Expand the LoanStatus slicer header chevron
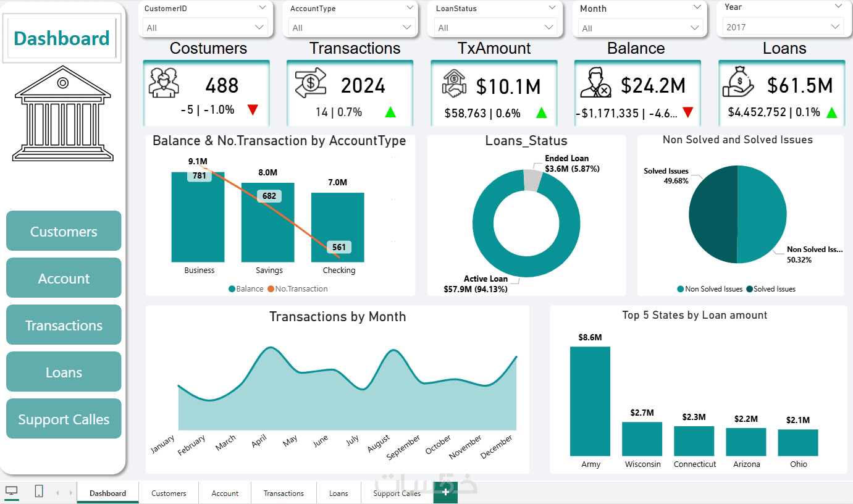The image size is (853, 504). click(552, 8)
